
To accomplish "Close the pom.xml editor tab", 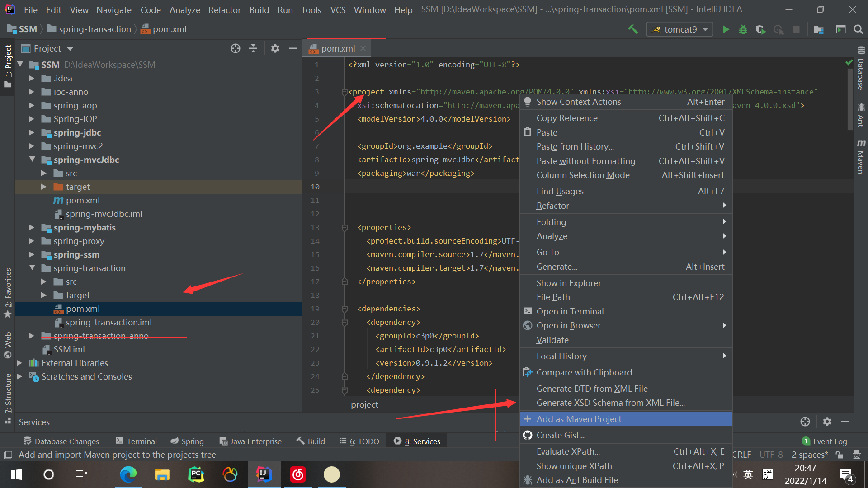I will 363,48.
